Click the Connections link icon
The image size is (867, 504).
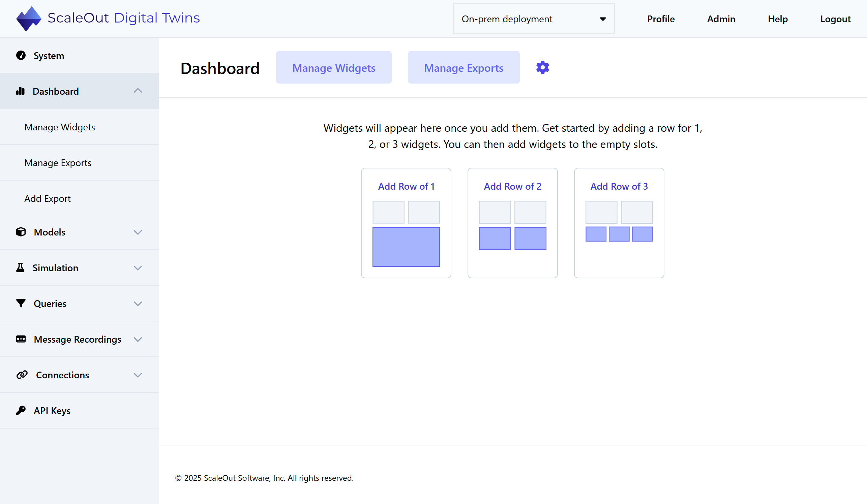(22, 375)
